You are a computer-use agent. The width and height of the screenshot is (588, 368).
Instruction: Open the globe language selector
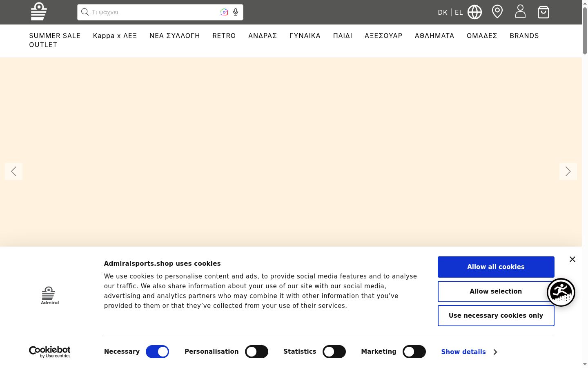click(474, 12)
